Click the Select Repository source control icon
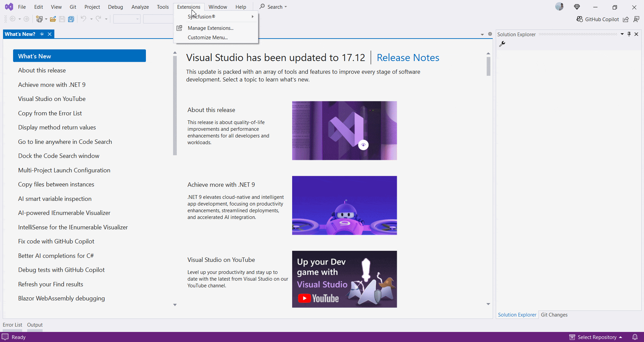 (x=572, y=337)
